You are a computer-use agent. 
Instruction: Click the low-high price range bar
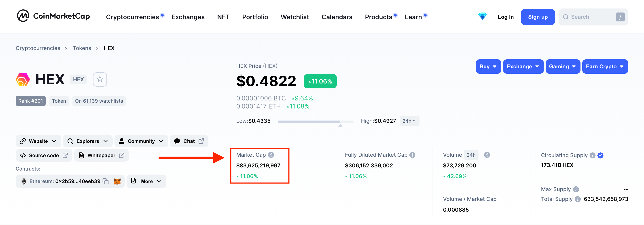tap(316, 122)
